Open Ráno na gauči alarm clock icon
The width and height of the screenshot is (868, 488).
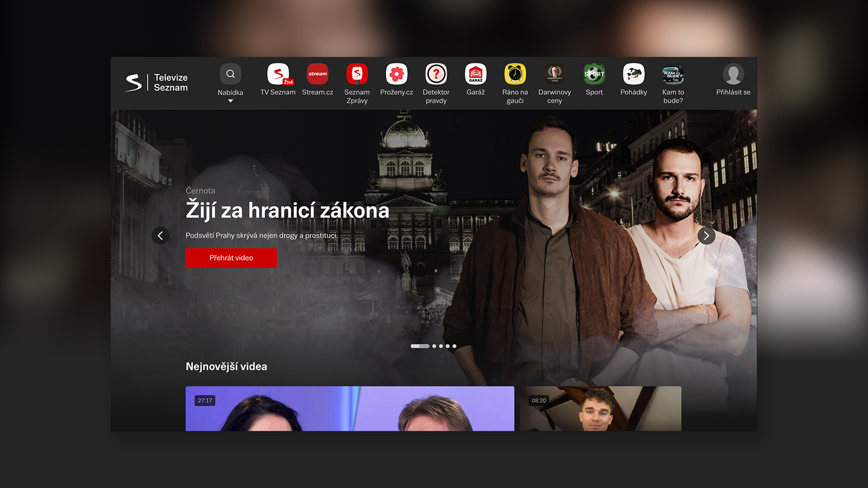515,74
